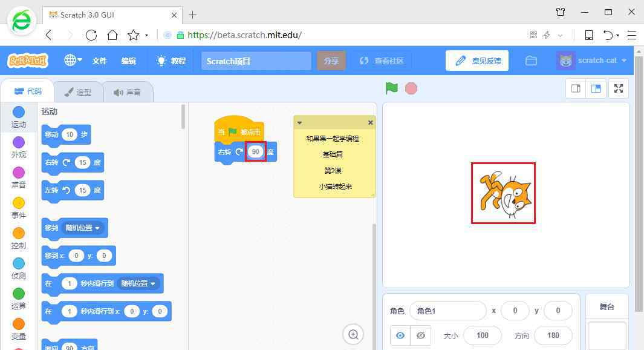The image size is (644, 350).
Task: Open the My Stuff folder icon
Action: 531,61
